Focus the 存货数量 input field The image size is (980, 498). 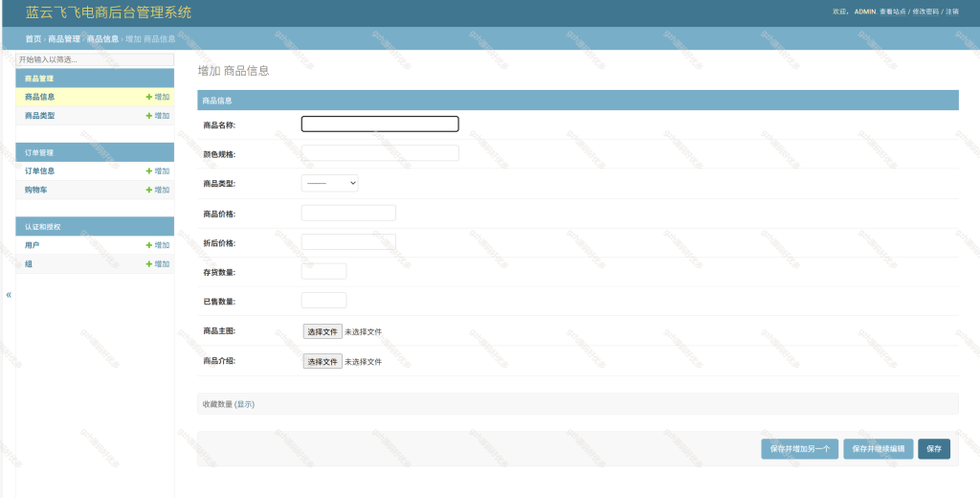323,272
